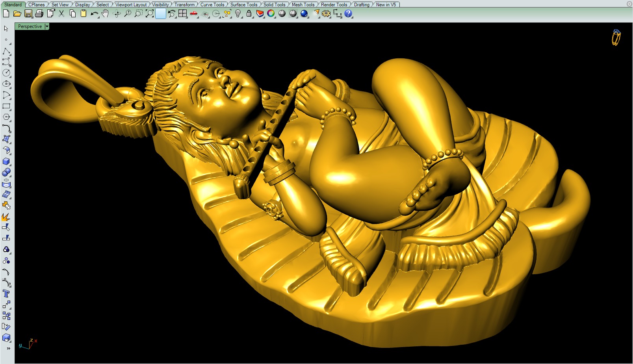633x364 pixels.
Task: Open the Perspective viewport dropdown arrow
Action: point(47,26)
